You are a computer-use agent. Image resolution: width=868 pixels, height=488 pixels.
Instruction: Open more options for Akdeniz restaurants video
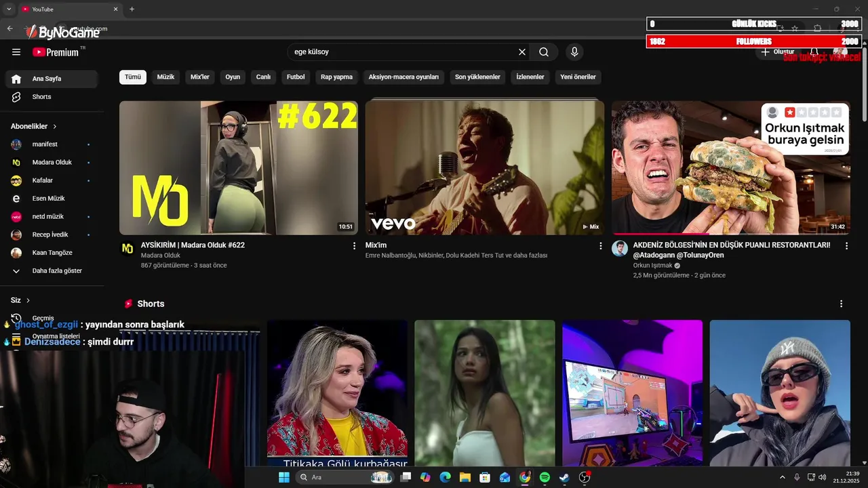[x=846, y=246]
